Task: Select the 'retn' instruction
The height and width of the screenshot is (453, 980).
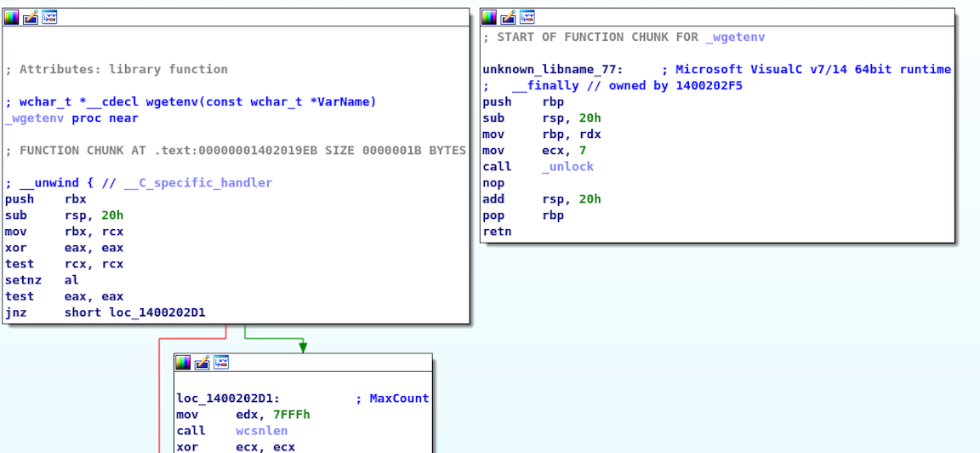Action: point(498,232)
